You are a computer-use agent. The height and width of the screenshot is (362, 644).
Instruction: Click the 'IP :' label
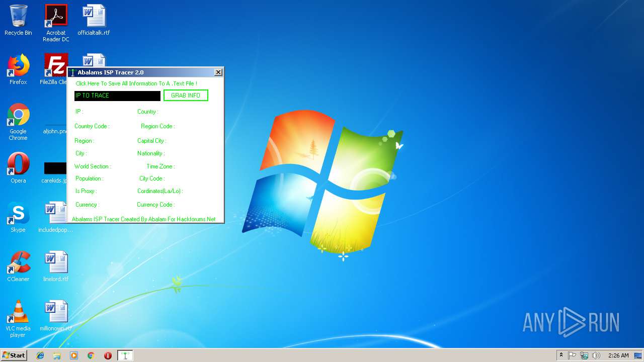79,112
